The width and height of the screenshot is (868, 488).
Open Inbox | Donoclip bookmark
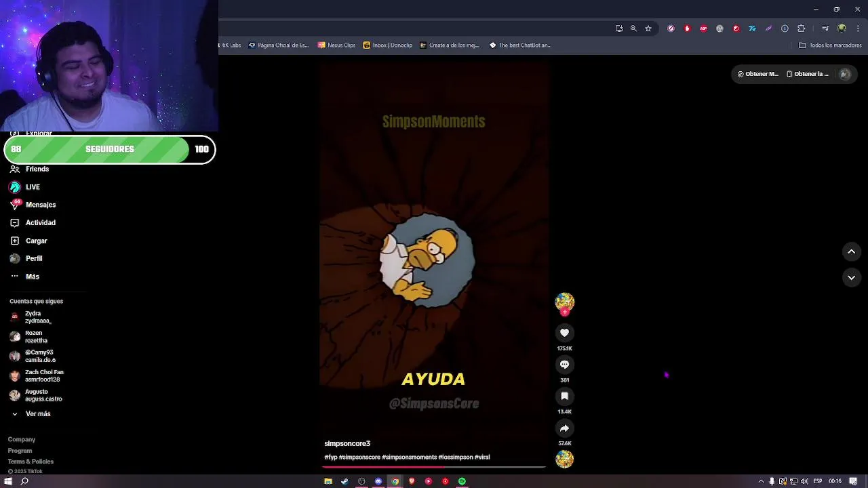(387, 45)
